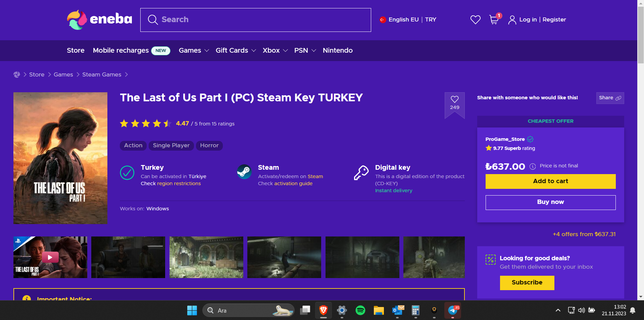Play the game trailer video thumbnail
Viewport: 644px width, 320px height.
coord(50,257)
